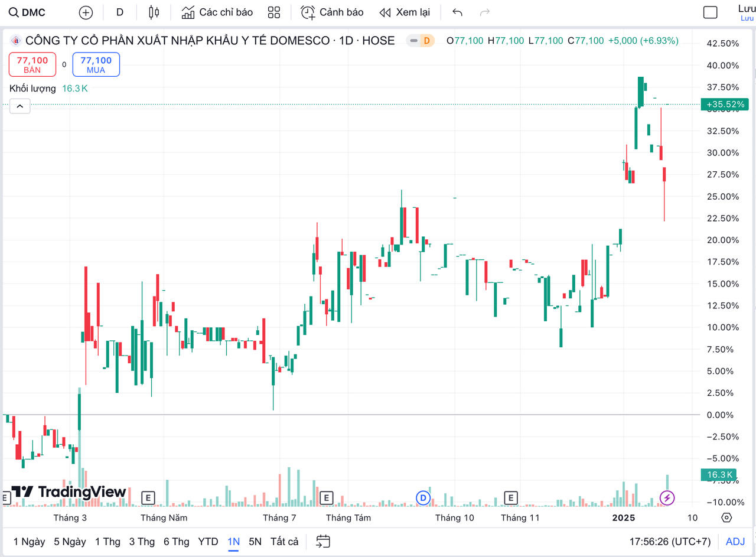Open the timezone menu 17:56:26 (UTC+7)
756x557 pixels.
tap(670, 541)
